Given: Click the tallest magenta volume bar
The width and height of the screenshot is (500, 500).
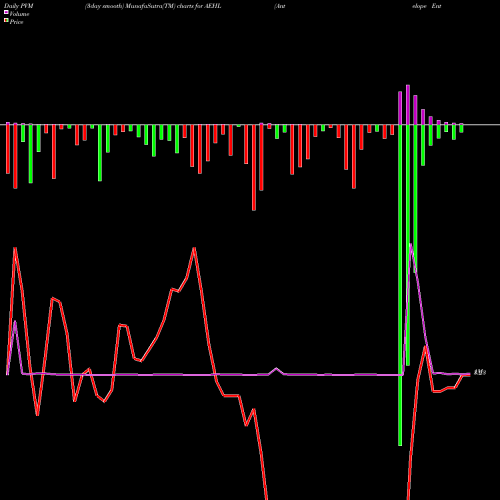Looking at the screenshot, I should point(408,105).
